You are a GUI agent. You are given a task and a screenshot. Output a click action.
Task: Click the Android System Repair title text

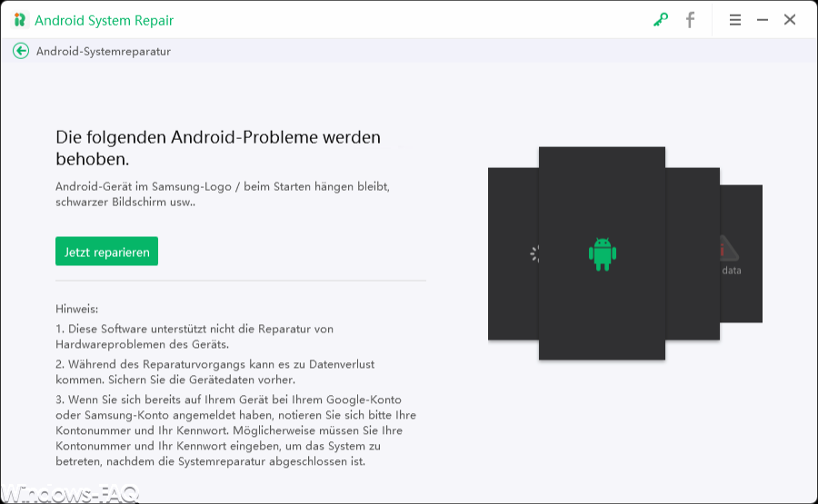(104, 20)
